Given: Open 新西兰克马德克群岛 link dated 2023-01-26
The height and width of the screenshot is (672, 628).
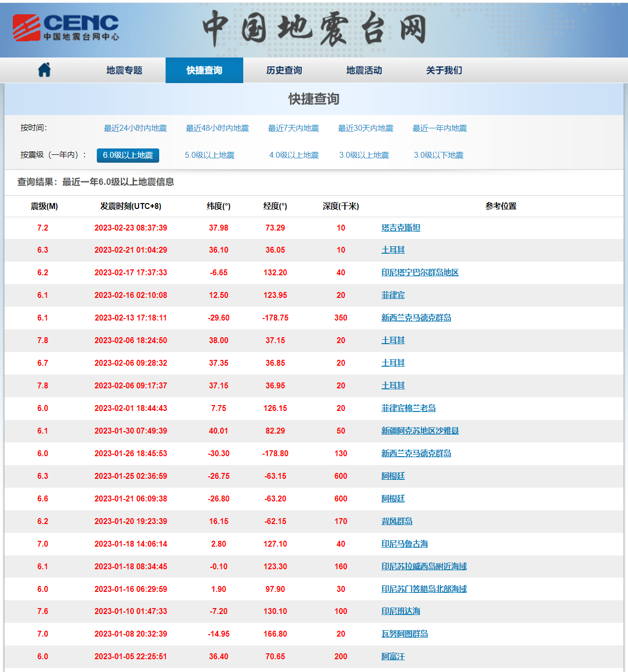Looking at the screenshot, I should (x=416, y=453).
